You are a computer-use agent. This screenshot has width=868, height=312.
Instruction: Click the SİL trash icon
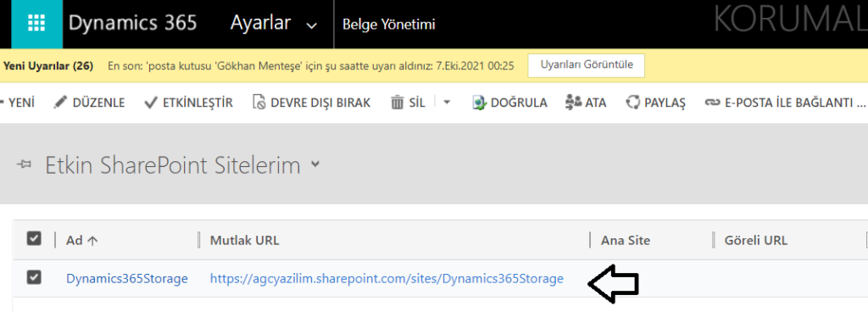pos(398,103)
